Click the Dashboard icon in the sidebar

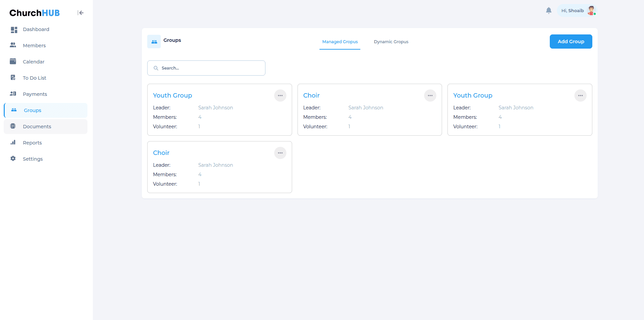pos(14,30)
